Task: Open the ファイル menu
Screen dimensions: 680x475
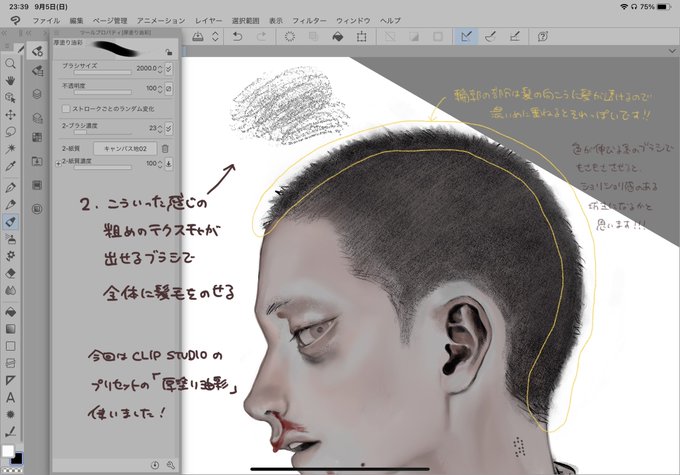Action: [x=46, y=20]
